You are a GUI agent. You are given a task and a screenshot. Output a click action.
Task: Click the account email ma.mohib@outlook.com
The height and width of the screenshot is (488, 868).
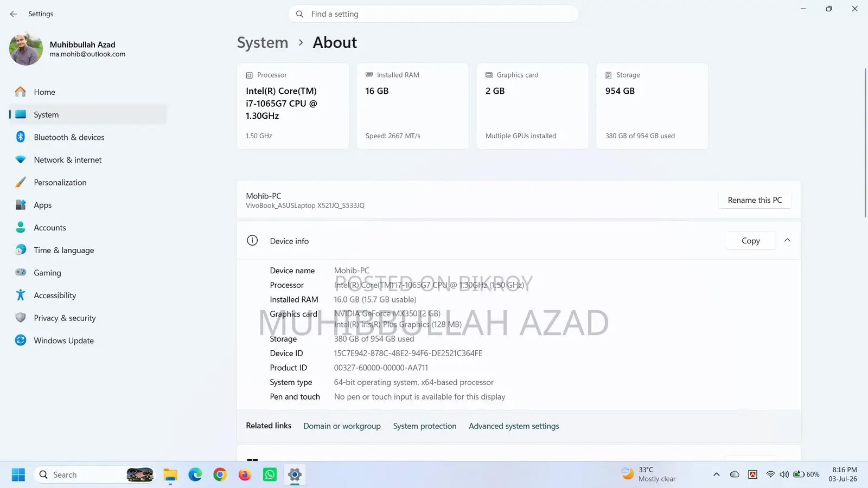[87, 54]
